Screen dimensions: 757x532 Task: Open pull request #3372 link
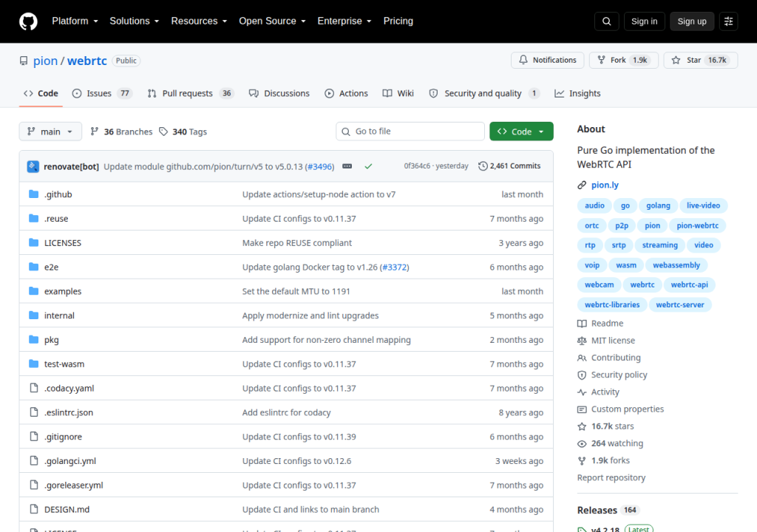tap(395, 267)
